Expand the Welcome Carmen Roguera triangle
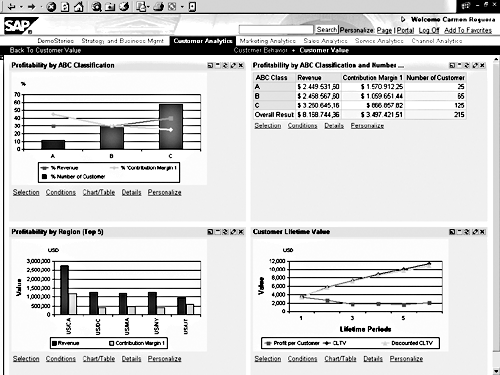The height and width of the screenshot is (375, 500). pos(403,20)
